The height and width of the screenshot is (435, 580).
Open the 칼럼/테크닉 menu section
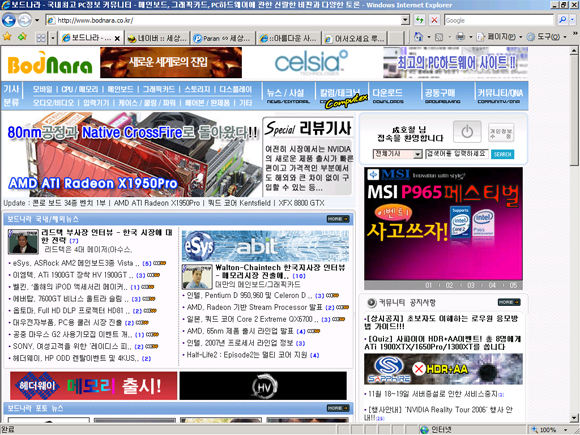[340, 95]
